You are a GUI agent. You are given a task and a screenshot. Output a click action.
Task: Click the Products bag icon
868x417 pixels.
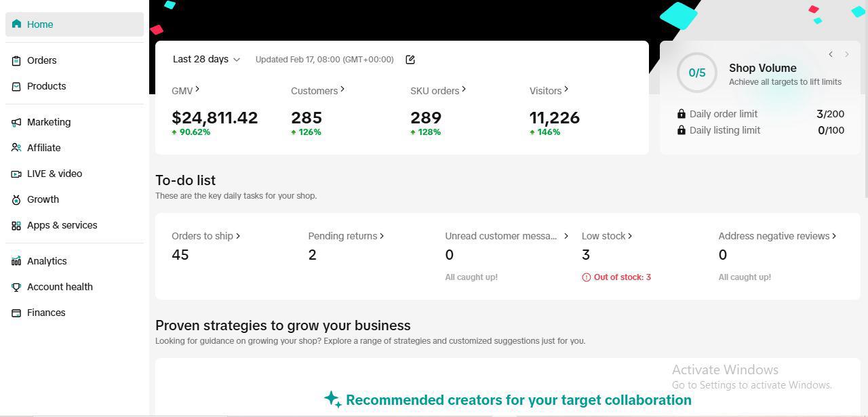(16, 86)
